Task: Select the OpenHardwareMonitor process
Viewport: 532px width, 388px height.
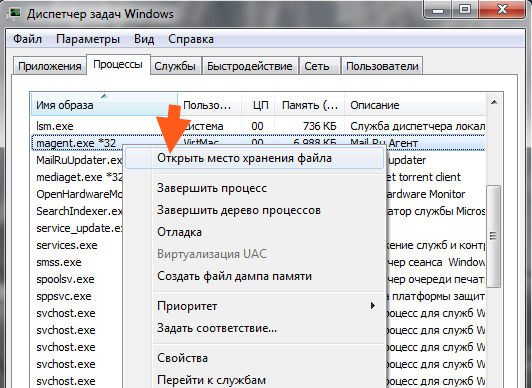Action: [x=79, y=194]
